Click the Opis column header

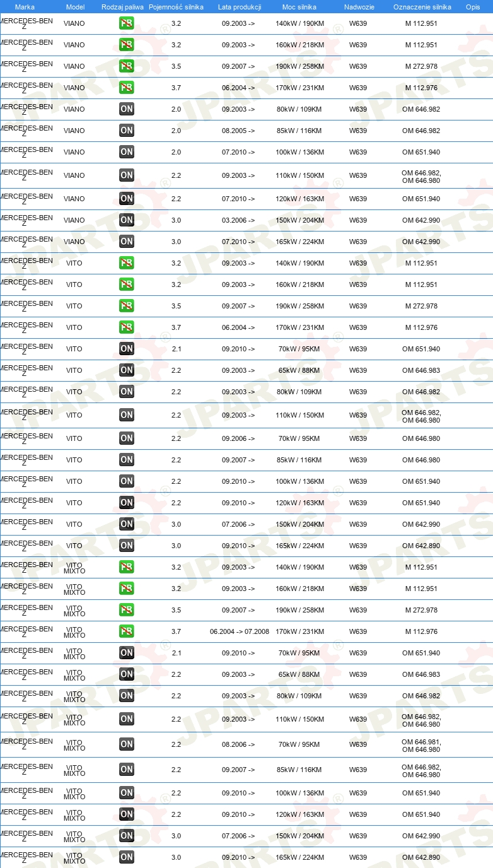coord(473,7)
